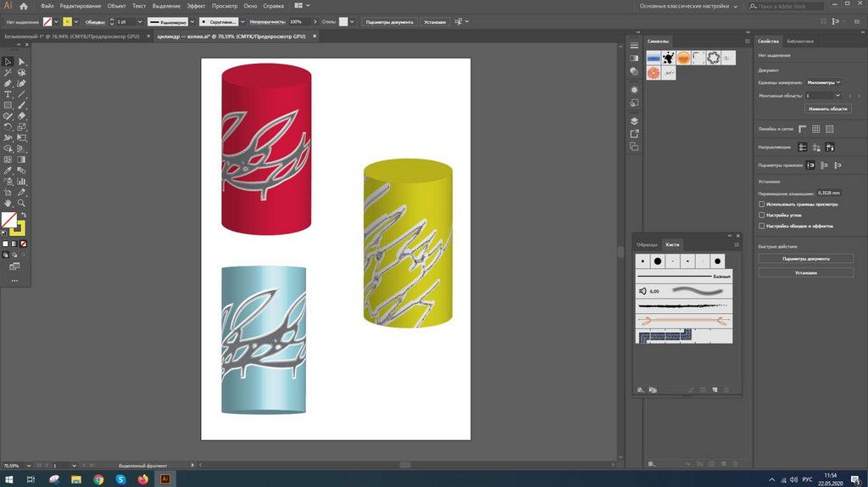Image resolution: width=868 pixels, height=487 pixels.
Task: Open the 'Миллиметры' units dropdown
Action: coord(822,82)
